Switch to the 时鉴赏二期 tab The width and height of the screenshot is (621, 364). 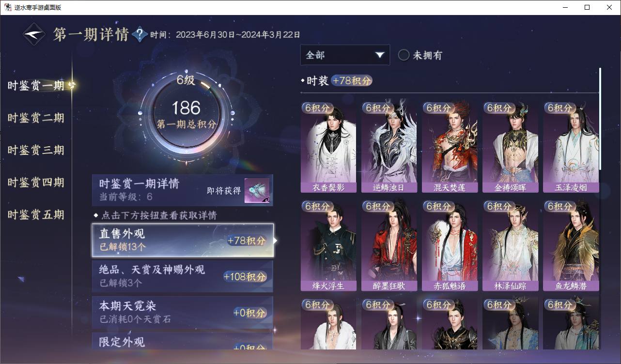(x=36, y=118)
